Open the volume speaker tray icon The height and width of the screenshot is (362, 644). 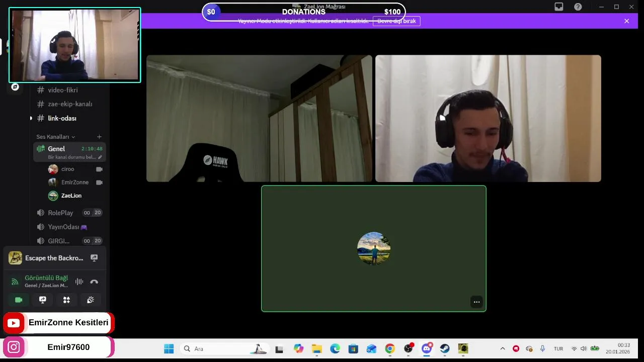pyautogui.click(x=584, y=348)
